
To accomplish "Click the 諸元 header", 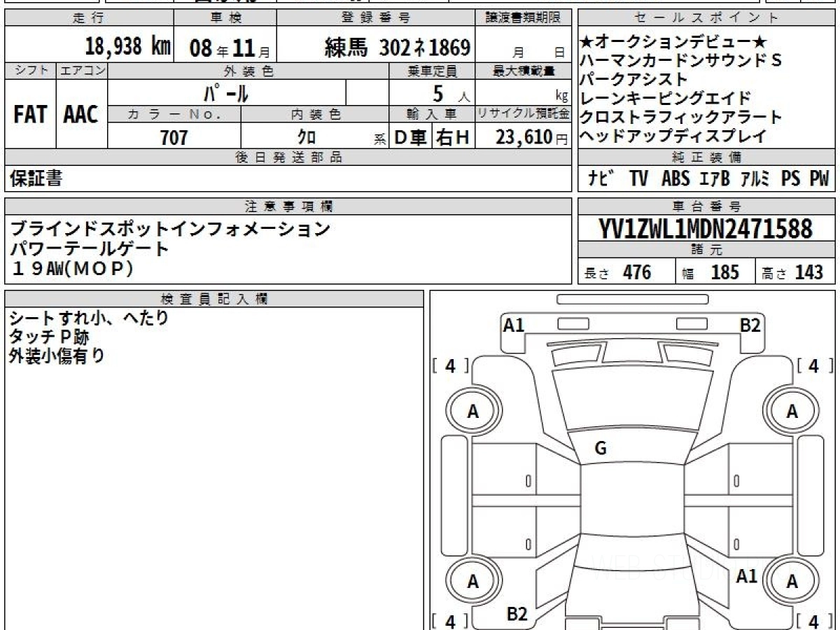I will click(x=706, y=250).
